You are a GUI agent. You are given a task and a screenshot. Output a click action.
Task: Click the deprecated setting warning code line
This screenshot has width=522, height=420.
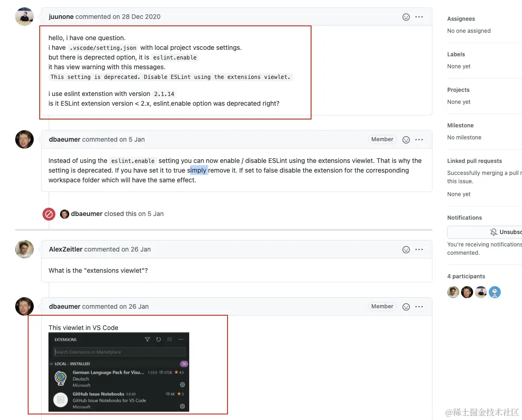[170, 77]
